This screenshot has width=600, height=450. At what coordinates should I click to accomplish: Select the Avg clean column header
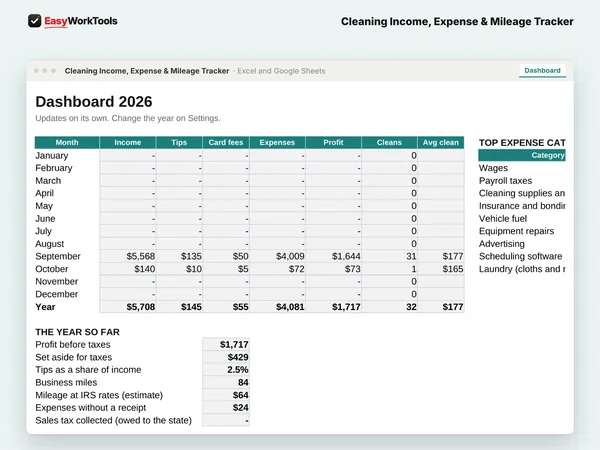pos(441,142)
